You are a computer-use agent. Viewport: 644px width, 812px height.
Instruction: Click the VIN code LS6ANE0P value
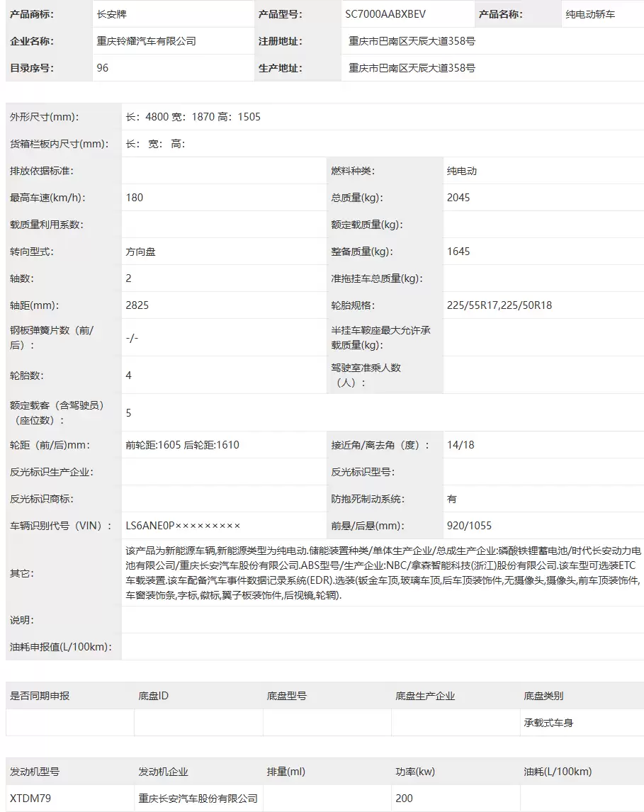[183, 526]
